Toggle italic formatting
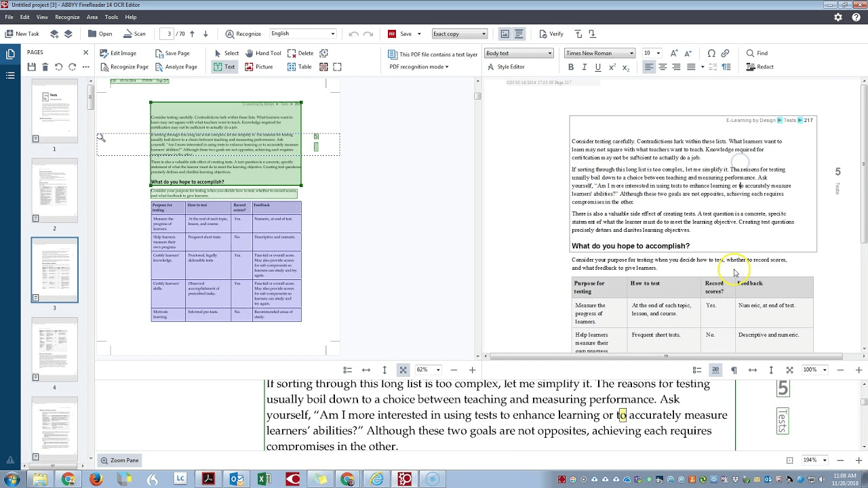Image resolution: width=868 pixels, height=488 pixels. [584, 67]
